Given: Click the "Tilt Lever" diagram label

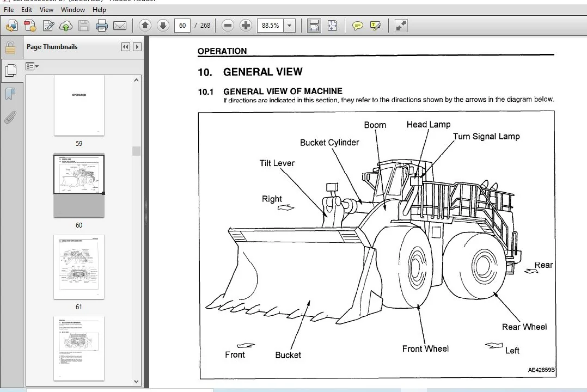Looking at the screenshot, I should (277, 163).
